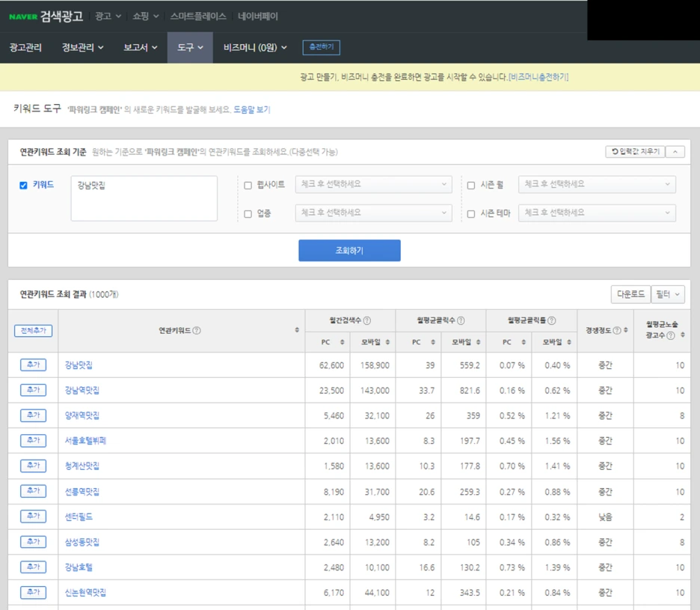Add keyword 강남역맛집 with 추가 button

34,390
